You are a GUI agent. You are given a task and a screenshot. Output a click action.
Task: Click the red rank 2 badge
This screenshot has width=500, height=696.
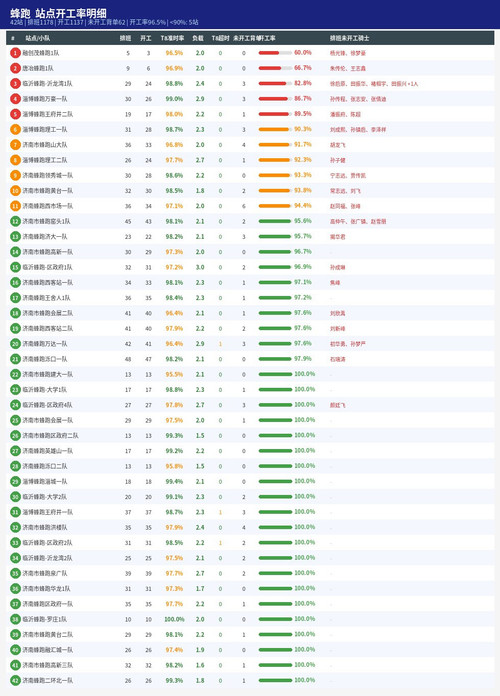click(x=16, y=68)
